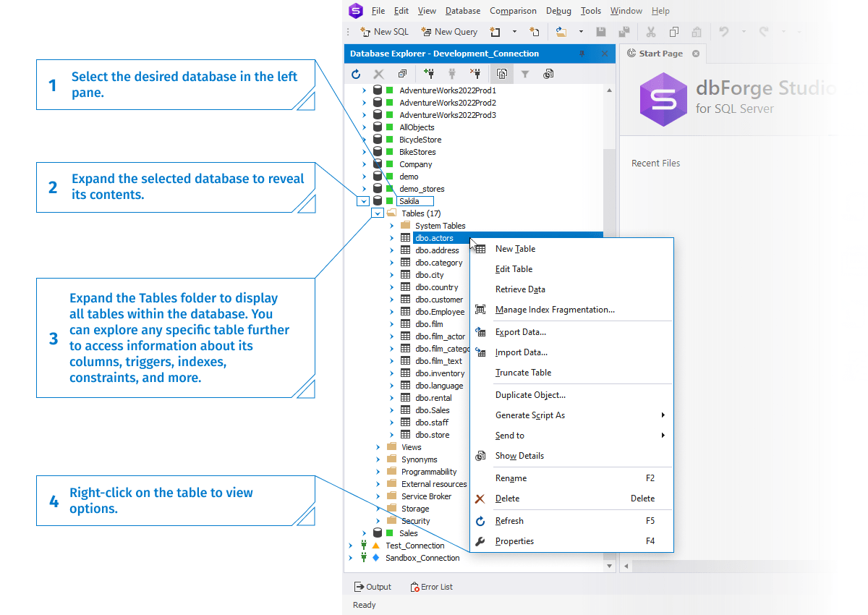The width and height of the screenshot is (868, 615).
Task: Open the Database menu
Action: (x=463, y=11)
